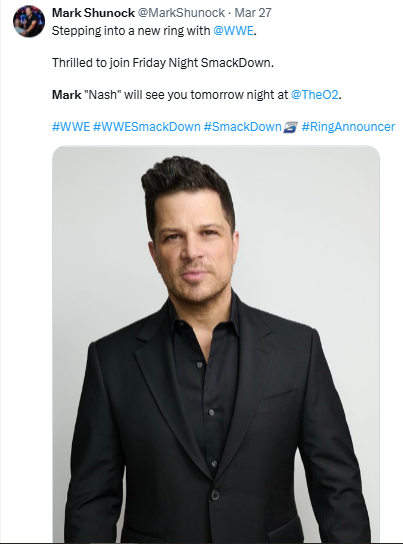Select the #WWE hashtag

(71, 127)
